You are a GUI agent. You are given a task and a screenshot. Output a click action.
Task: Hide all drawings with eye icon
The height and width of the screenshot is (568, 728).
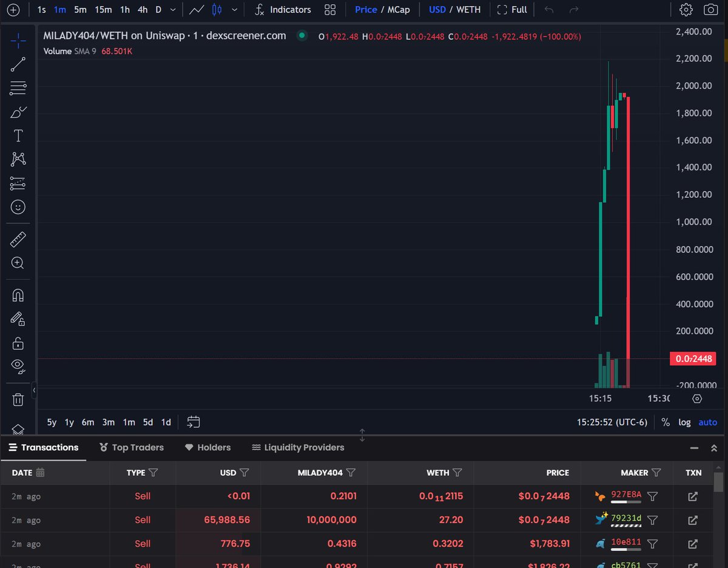coord(18,366)
